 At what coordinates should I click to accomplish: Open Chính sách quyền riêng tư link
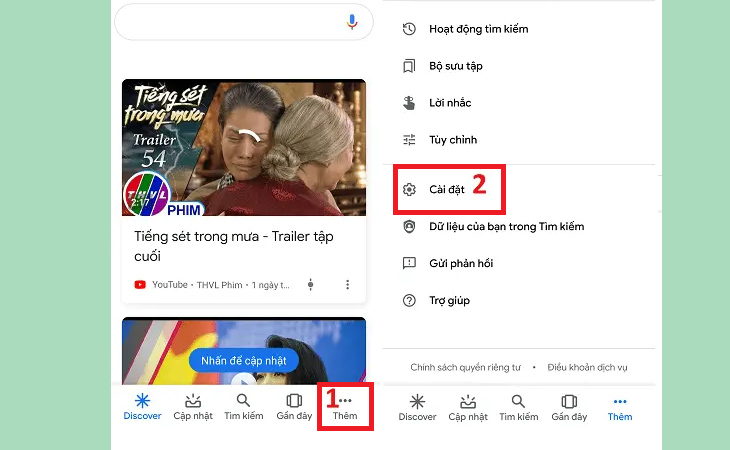[466, 367]
